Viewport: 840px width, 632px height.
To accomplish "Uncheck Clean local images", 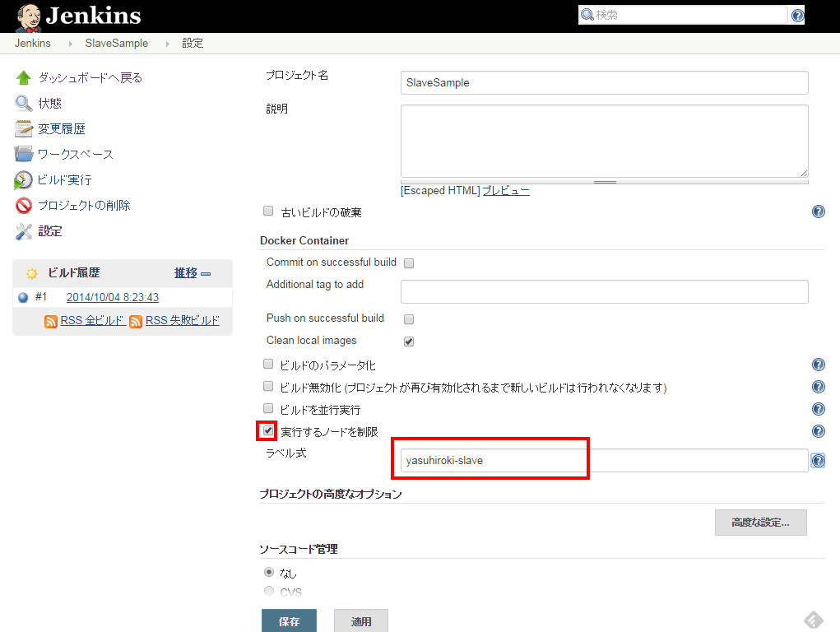I will point(409,341).
